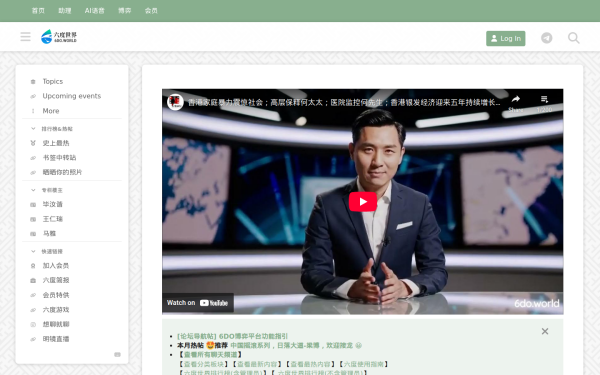Click the link icon beside 六度游戏

[x=33, y=310]
